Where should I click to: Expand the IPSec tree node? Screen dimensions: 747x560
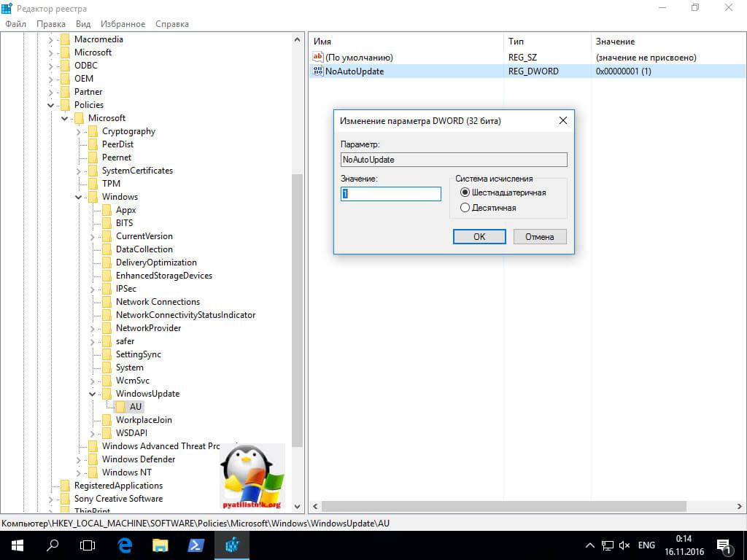pos(92,289)
